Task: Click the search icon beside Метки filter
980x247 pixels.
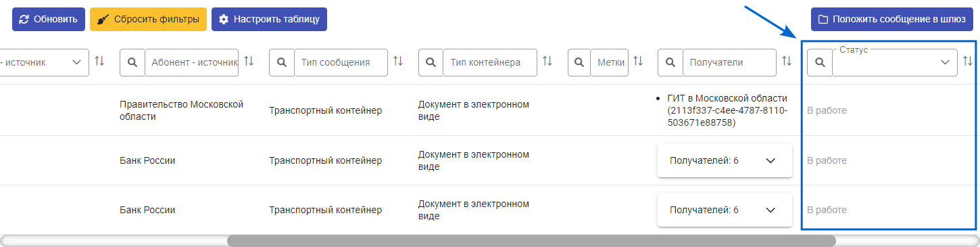Action: 579,62
